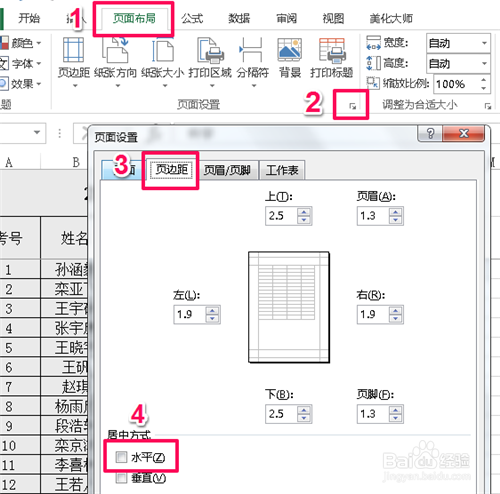Click the page margin preview thumbnail
The height and width of the screenshot is (494, 500).
point(289,307)
